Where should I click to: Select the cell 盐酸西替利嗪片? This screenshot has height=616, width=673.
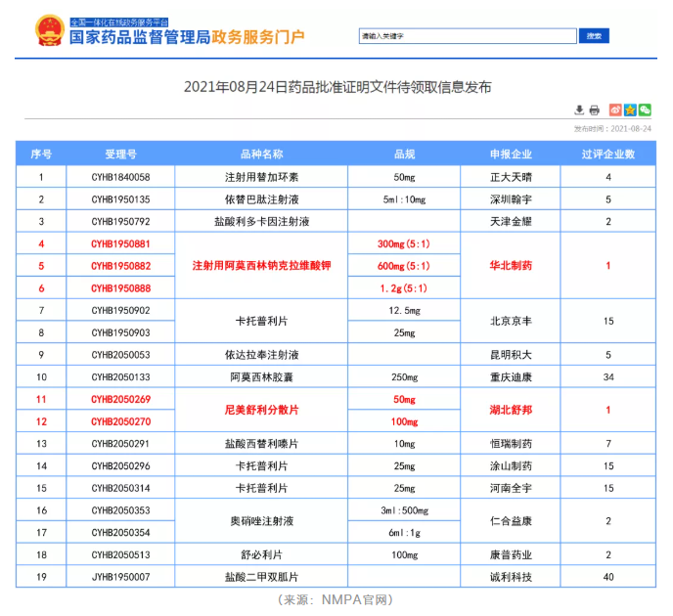[261, 444]
